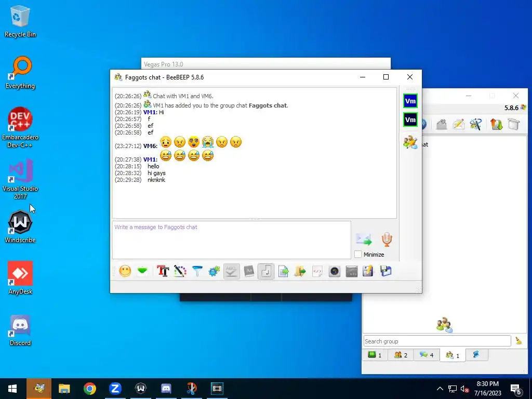Open the Windows Start menu

(12, 389)
